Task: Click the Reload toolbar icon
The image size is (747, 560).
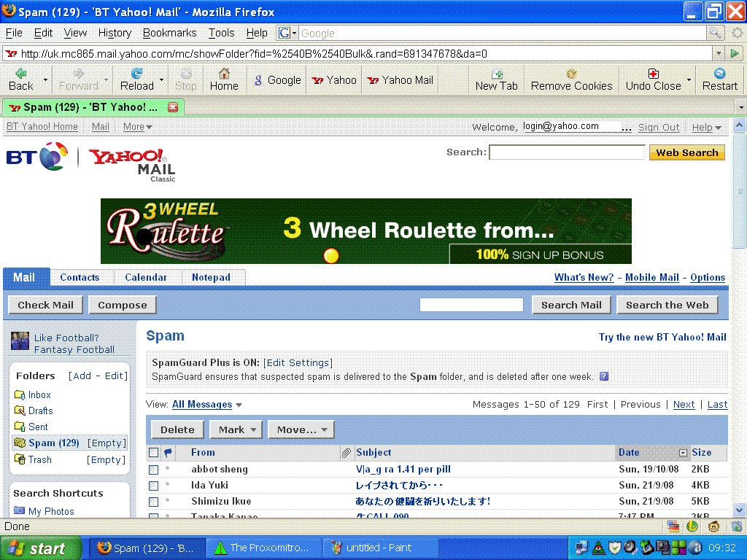Action: (136, 74)
